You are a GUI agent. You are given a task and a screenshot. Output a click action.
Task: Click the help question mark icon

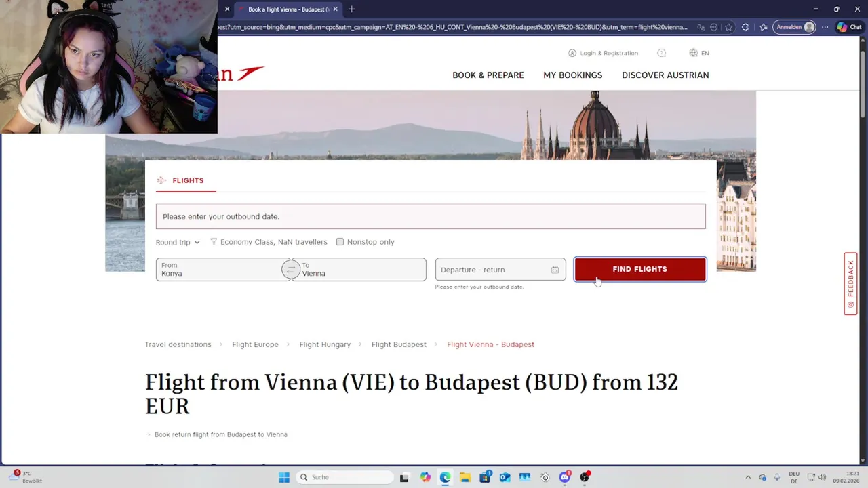click(662, 53)
